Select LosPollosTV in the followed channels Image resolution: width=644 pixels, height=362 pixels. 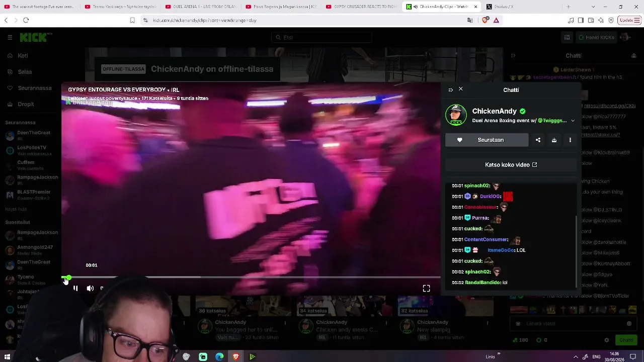tap(30, 150)
